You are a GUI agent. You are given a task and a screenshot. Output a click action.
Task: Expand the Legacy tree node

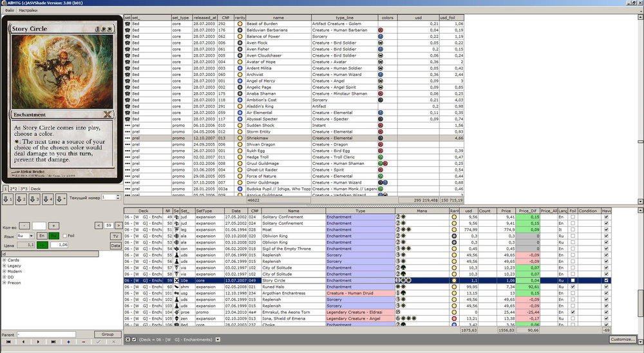(5, 265)
